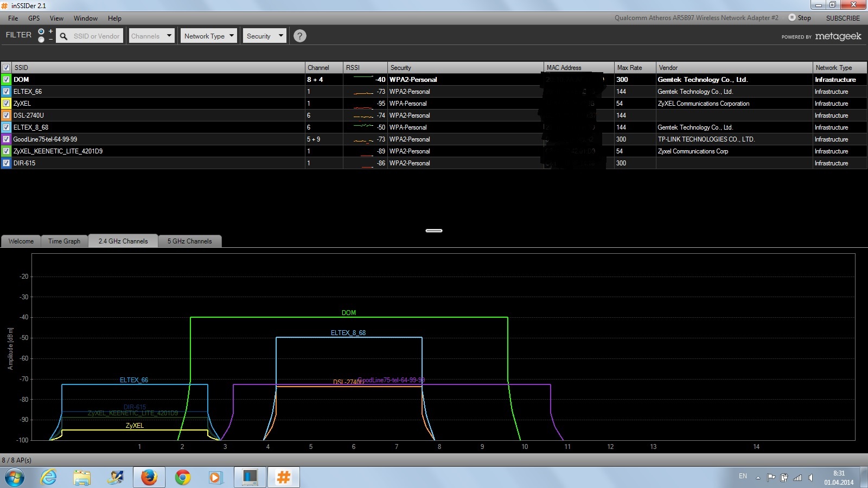The height and width of the screenshot is (488, 868).
Task: Open Firefox from the taskbar
Action: click(x=149, y=478)
